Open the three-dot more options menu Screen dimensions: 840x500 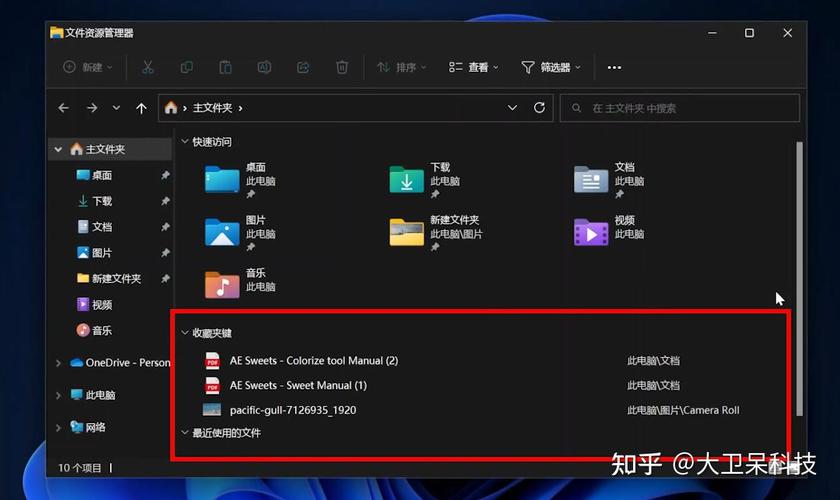[614, 68]
